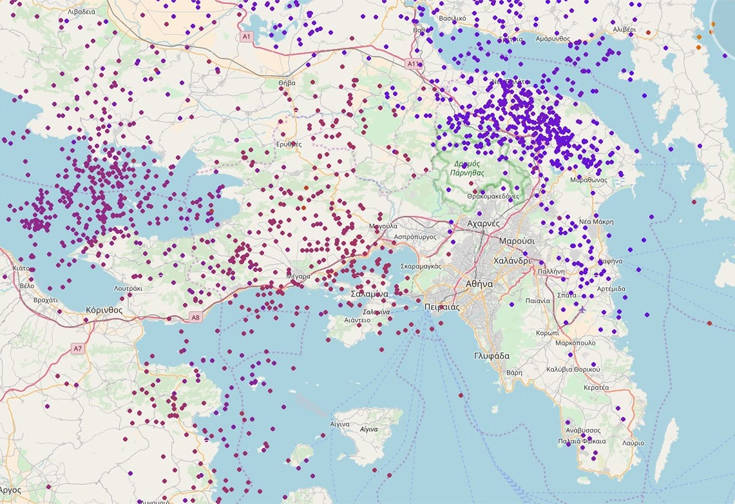Select the Λαύριο town label
Viewport: 735px width, 504px height.
(629, 441)
